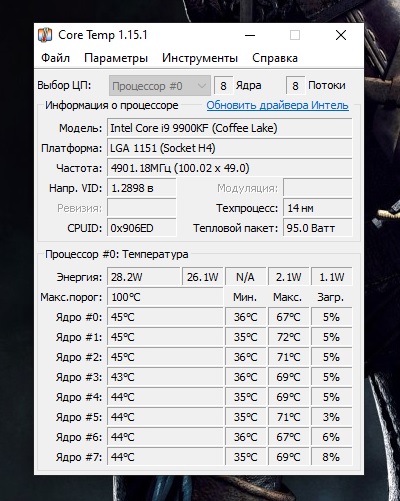Click the N/A energy field

tap(245, 277)
